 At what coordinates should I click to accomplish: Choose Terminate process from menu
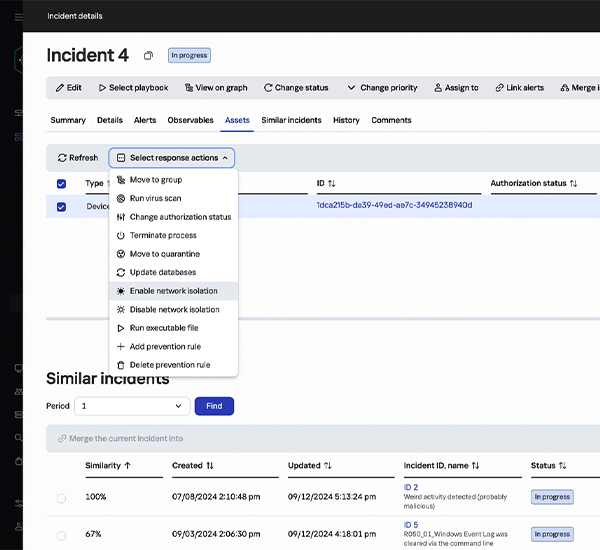173,235
